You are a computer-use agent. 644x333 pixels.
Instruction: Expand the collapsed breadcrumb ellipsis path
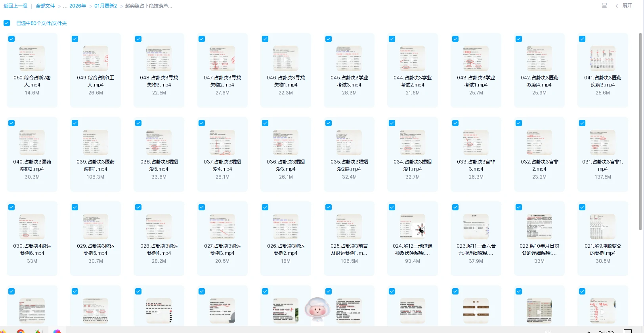click(x=65, y=6)
